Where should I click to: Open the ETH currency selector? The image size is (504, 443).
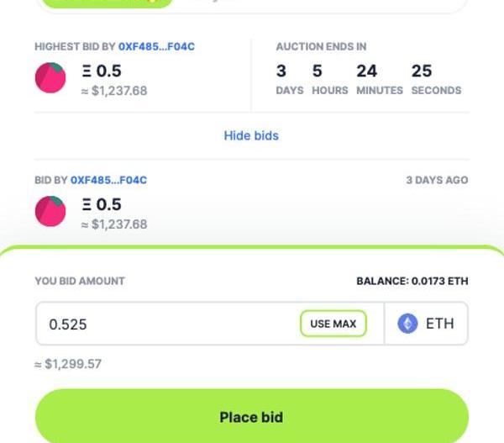(427, 324)
